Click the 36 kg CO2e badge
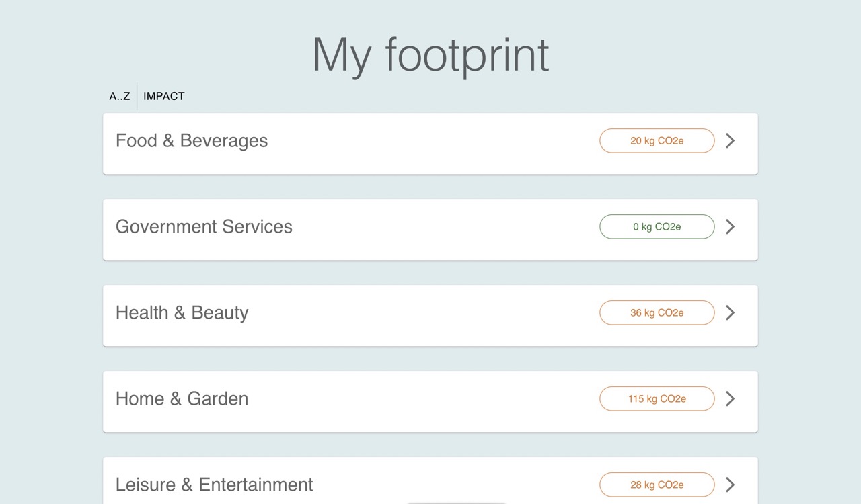The width and height of the screenshot is (861, 504). pos(657,312)
